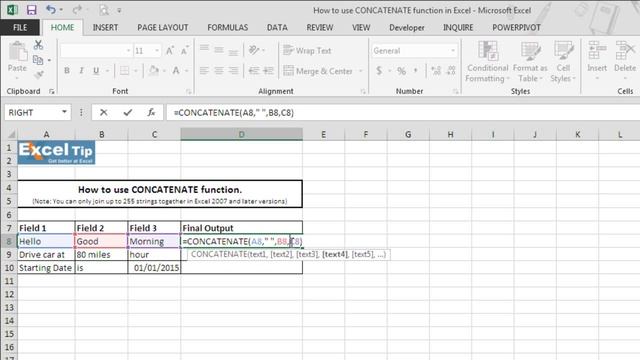The width and height of the screenshot is (640, 360).
Task: Cancel formula entry with X button
Action: tap(103, 112)
